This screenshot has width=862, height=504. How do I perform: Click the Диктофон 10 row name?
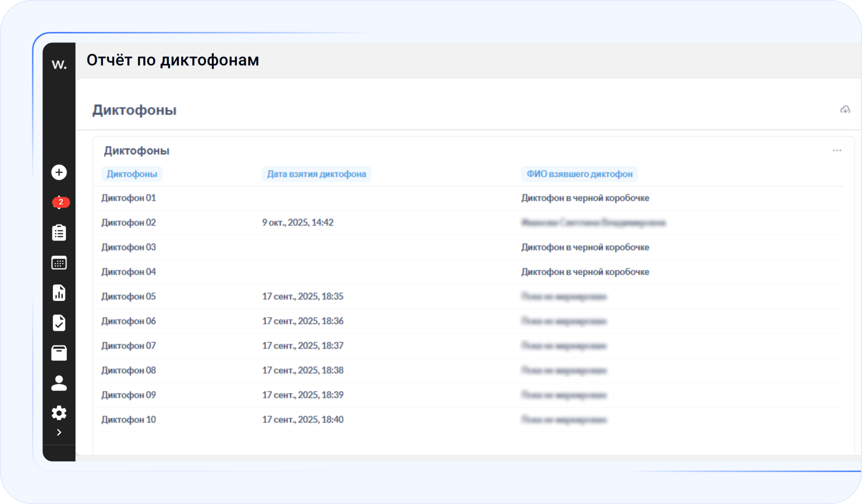[x=129, y=420]
